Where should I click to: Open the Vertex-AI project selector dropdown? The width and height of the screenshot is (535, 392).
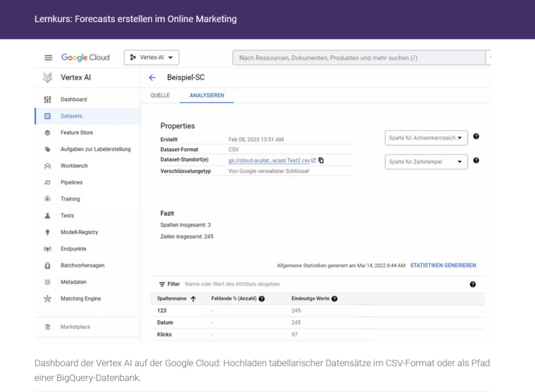151,58
